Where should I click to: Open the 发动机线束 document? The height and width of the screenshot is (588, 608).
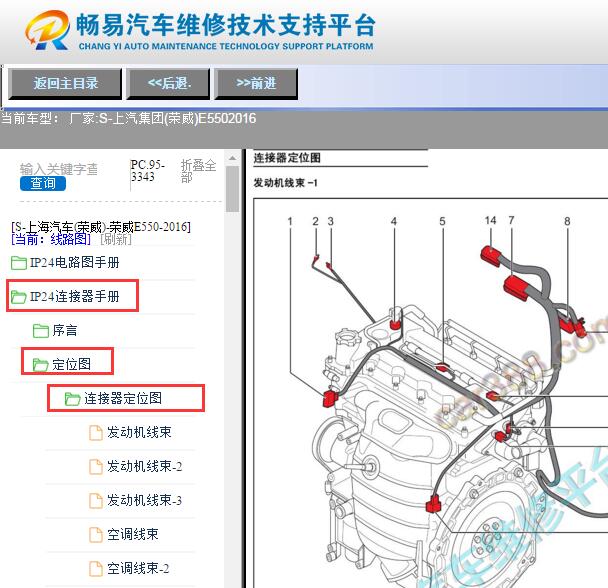139,432
